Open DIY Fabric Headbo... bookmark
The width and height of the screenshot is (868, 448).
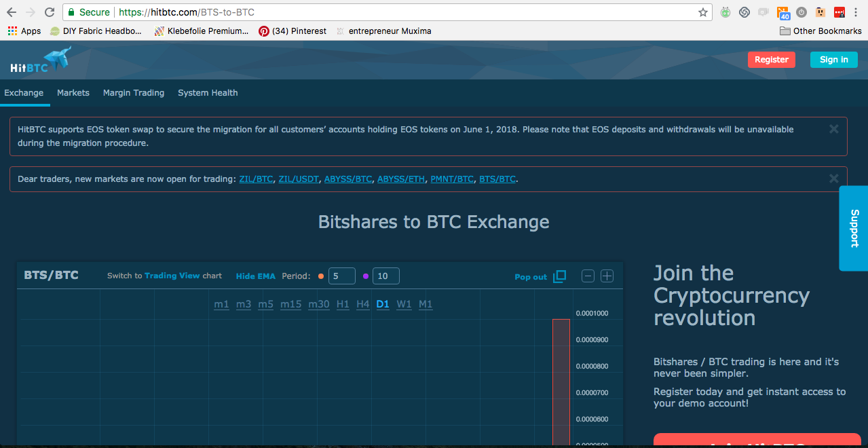tap(96, 31)
